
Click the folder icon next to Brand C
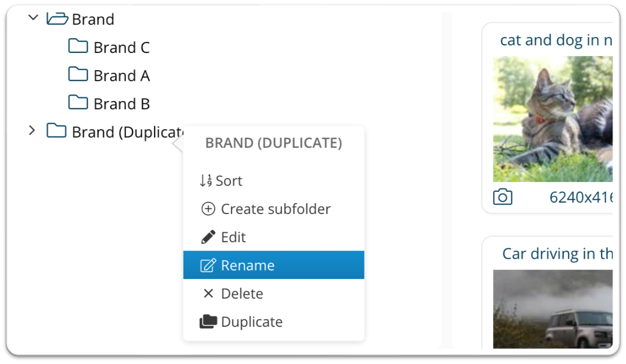pyautogui.click(x=79, y=46)
